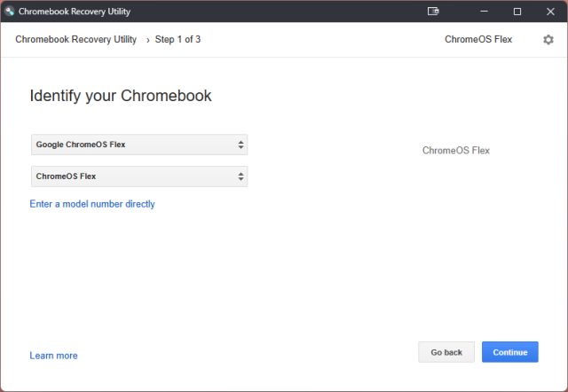The image size is (568, 392).
Task: Click the picture-in-picture icon in title bar
Action: point(433,12)
